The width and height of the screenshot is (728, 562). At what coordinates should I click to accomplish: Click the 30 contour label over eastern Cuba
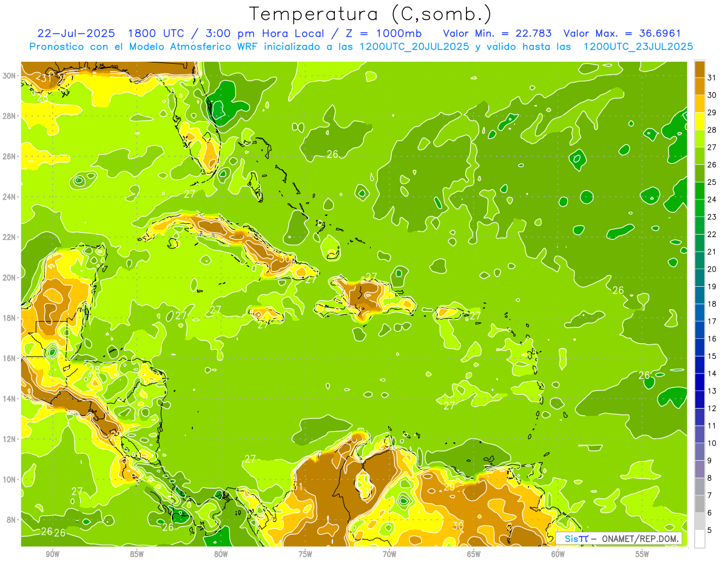pos(285,259)
